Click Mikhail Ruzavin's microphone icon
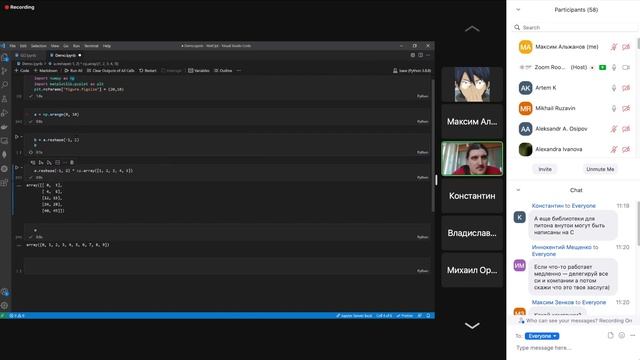640x360 pixels. click(614, 108)
